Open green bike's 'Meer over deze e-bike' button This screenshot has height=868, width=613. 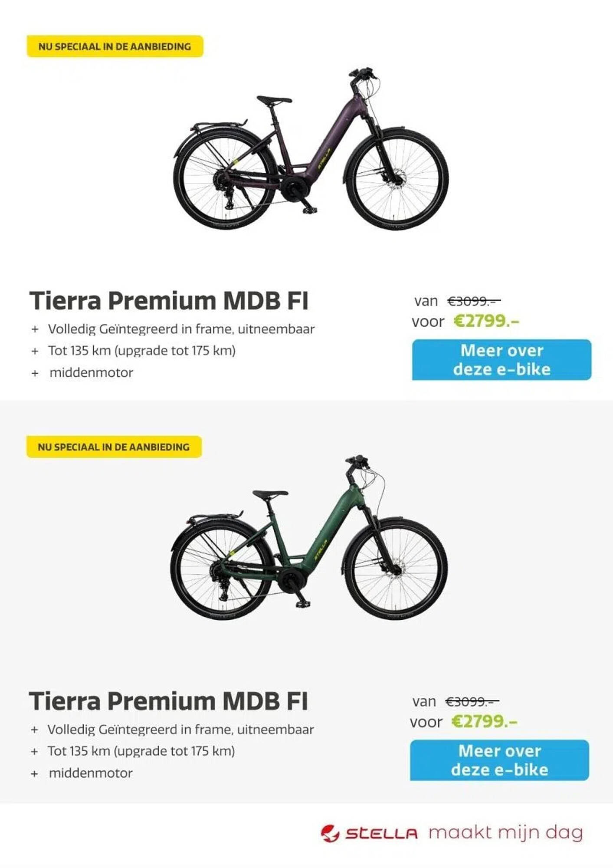tap(499, 760)
